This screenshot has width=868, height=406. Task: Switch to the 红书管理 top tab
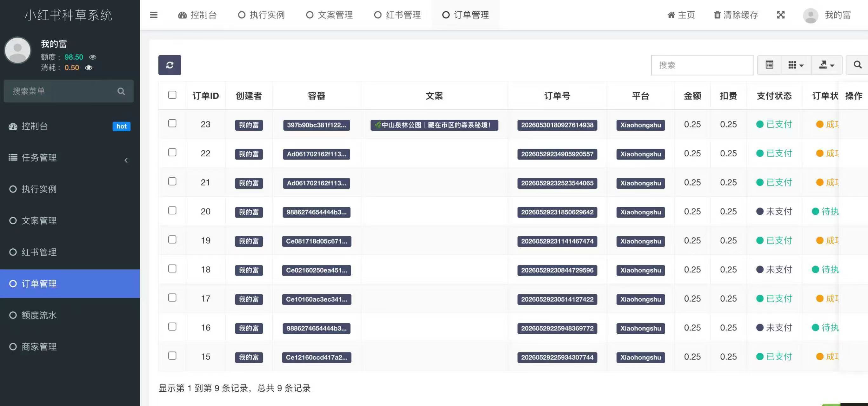(x=397, y=15)
